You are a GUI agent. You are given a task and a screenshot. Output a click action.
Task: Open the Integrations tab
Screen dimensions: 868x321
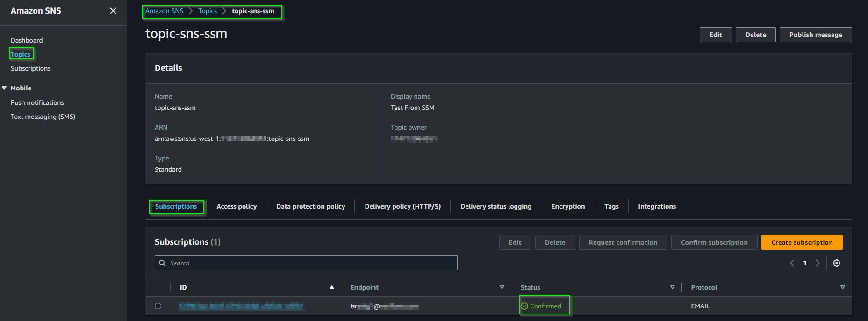[x=657, y=206]
